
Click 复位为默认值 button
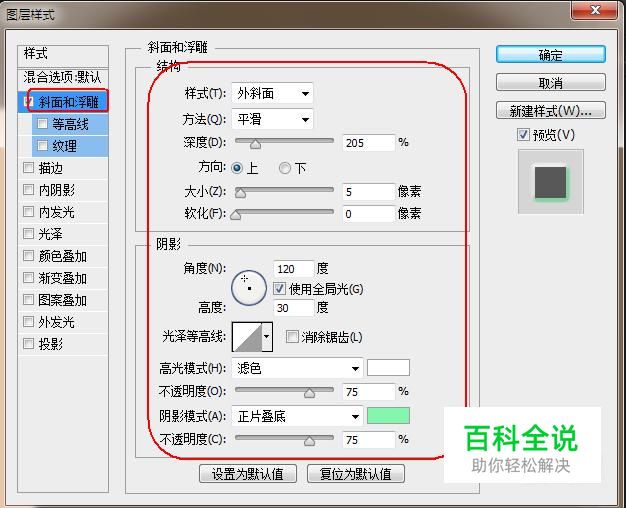point(356,474)
